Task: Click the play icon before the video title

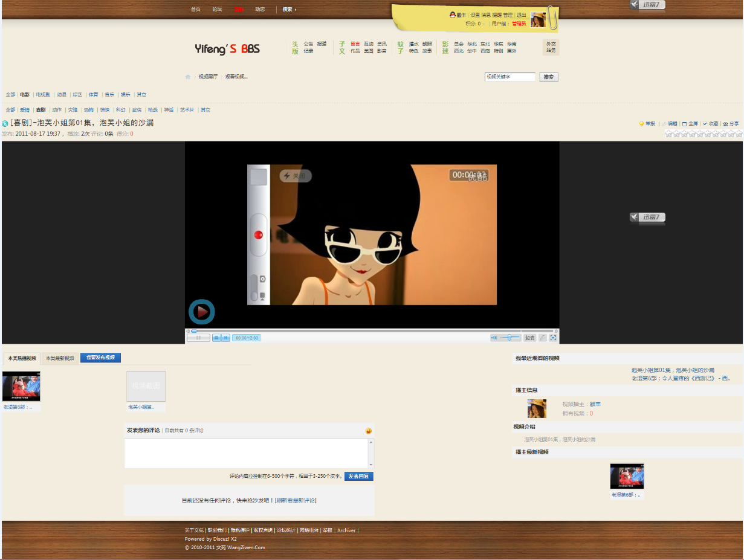Action: (x=5, y=123)
